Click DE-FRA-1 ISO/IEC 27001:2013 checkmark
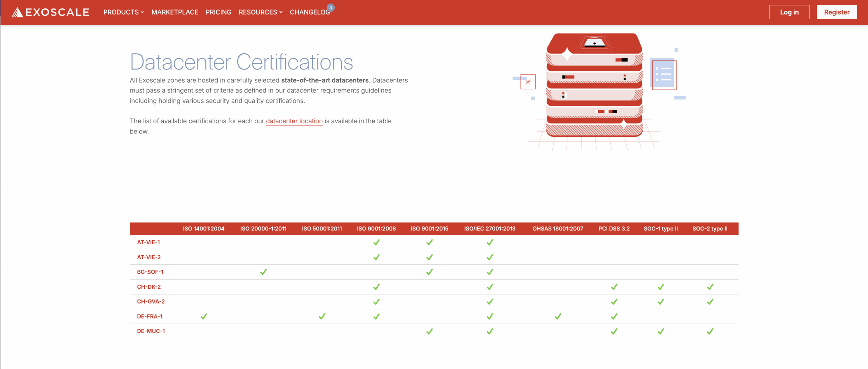This screenshot has height=369, width=868. (x=490, y=316)
